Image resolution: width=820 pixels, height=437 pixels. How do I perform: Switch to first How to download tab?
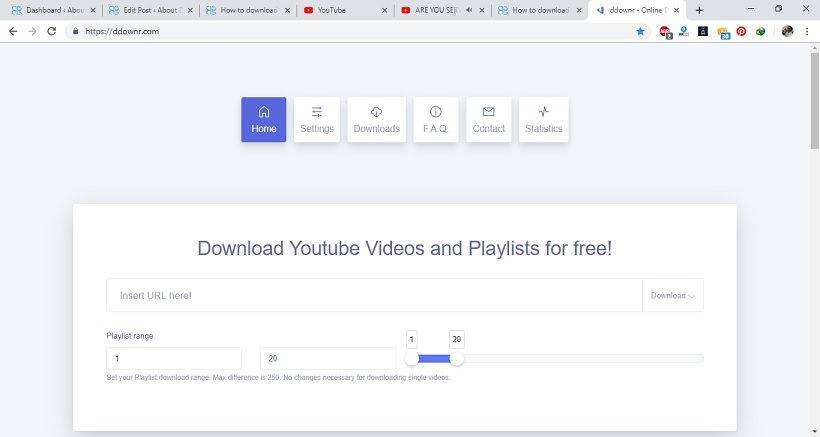[x=247, y=10]
